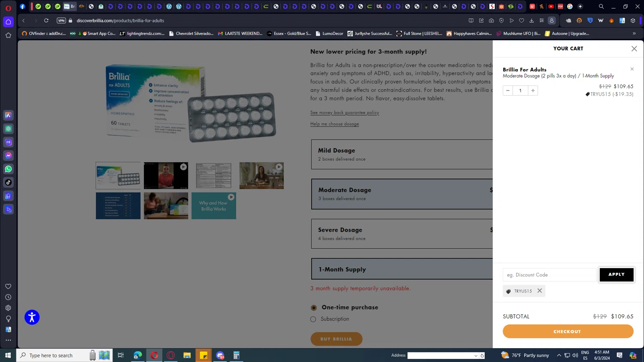Click the Buy Brillia button
The height and width of the screenshot is (362, 644).
pos(337,339)
